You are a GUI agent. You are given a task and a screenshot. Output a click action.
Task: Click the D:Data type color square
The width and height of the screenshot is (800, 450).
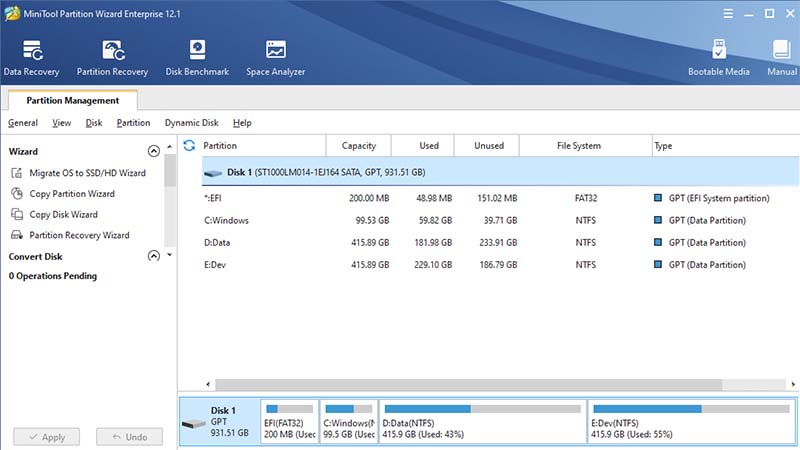658,242
